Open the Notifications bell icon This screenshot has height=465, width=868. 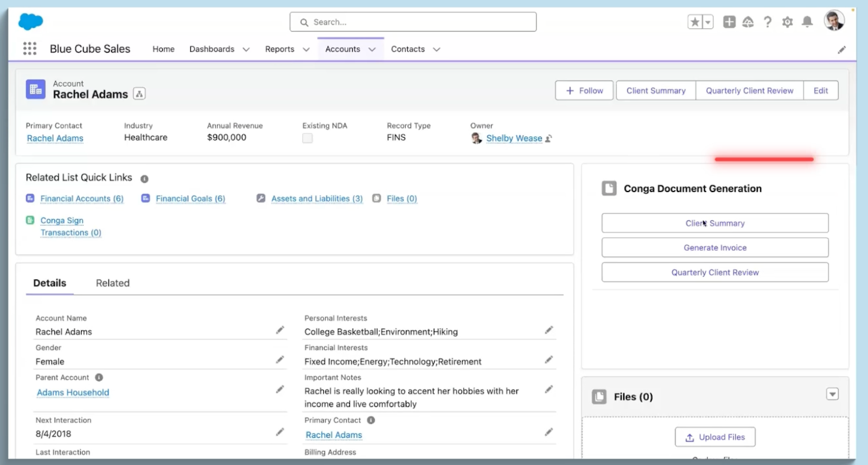pos(807,22)
